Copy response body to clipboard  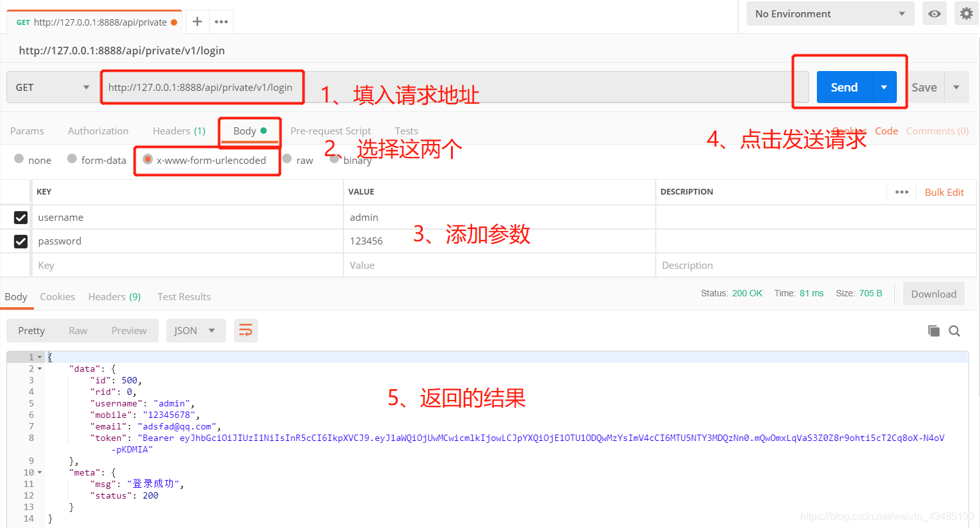(x=934, y=331)
